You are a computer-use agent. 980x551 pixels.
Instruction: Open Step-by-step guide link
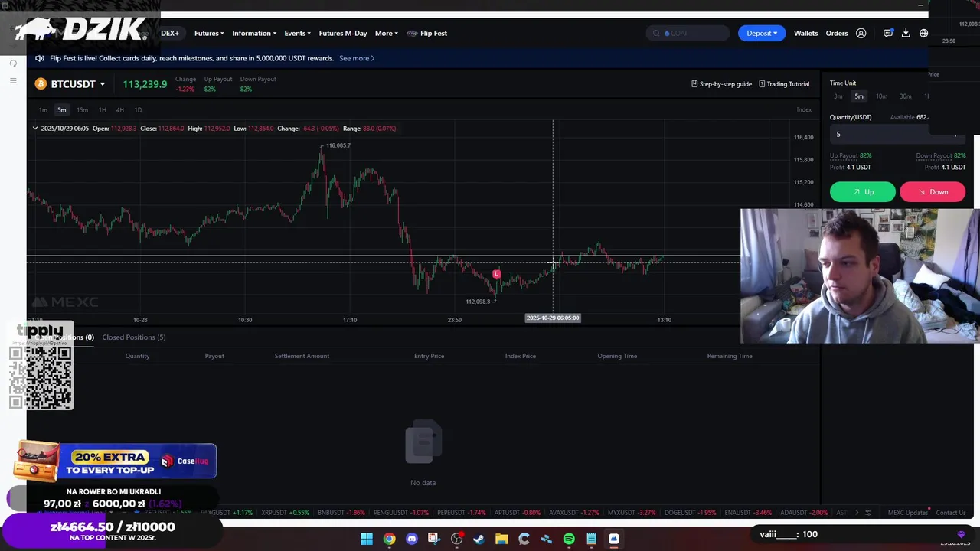[x=721, y=84]
